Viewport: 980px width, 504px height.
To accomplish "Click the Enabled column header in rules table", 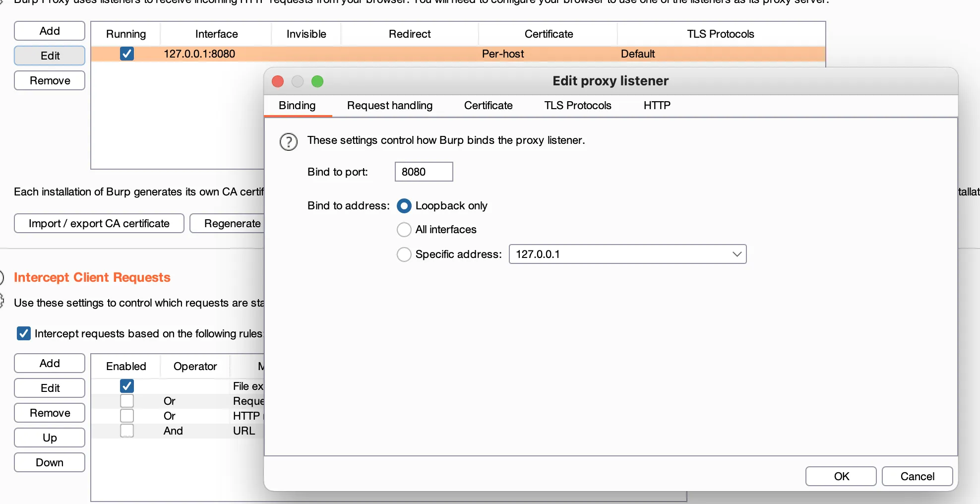I will click(x=126, y=366).
